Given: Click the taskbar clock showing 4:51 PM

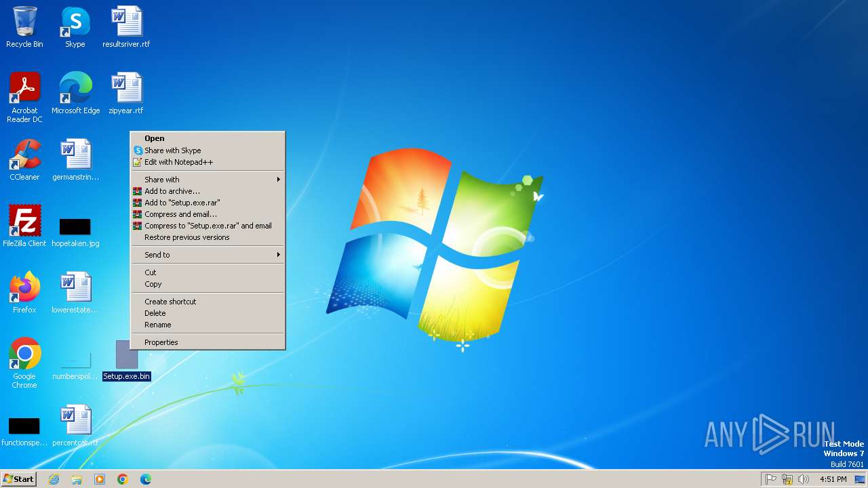Looking at the screenshot, I should pos(833,479).
